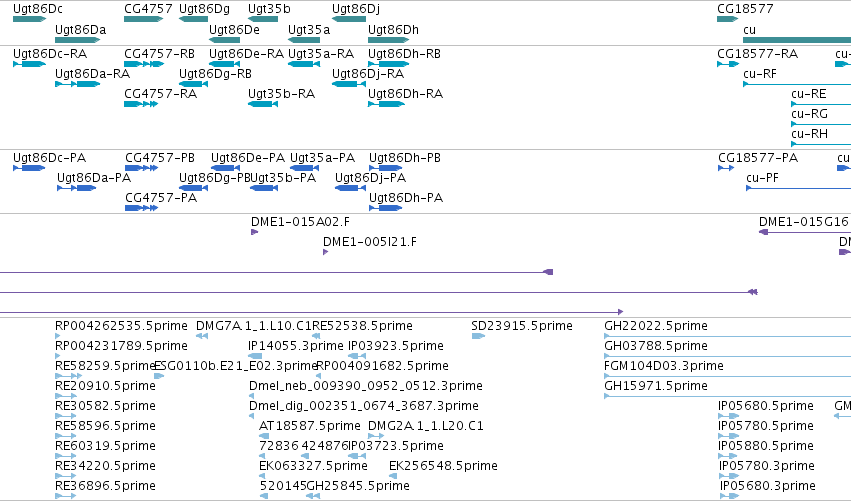851x501 pixels.
Task: Select transcript Ugt86Dj-RA
Action: coord(348,84)
